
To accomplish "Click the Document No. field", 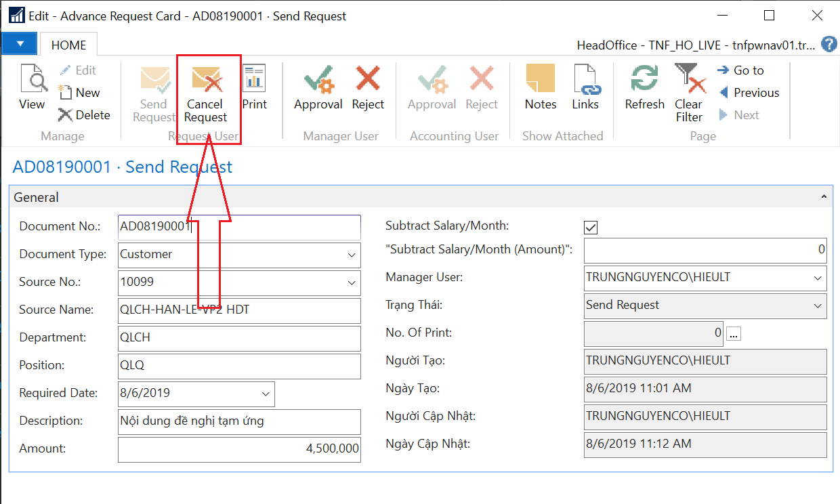I will [239, 227].
